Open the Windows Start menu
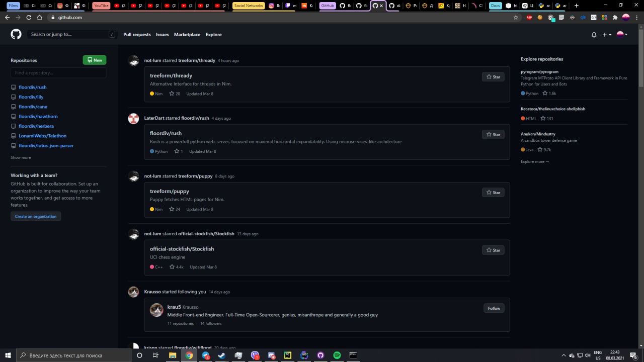Screen dimensions: 644x362 coord(8,355)
